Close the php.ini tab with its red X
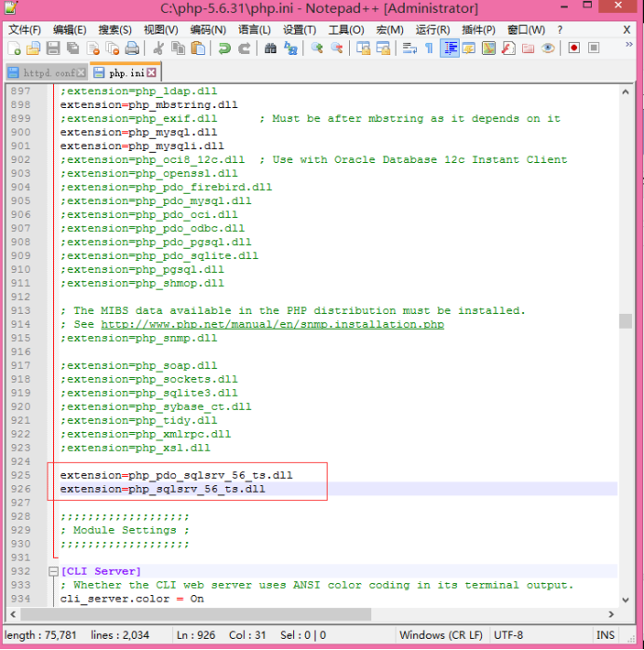 point(152,73)
